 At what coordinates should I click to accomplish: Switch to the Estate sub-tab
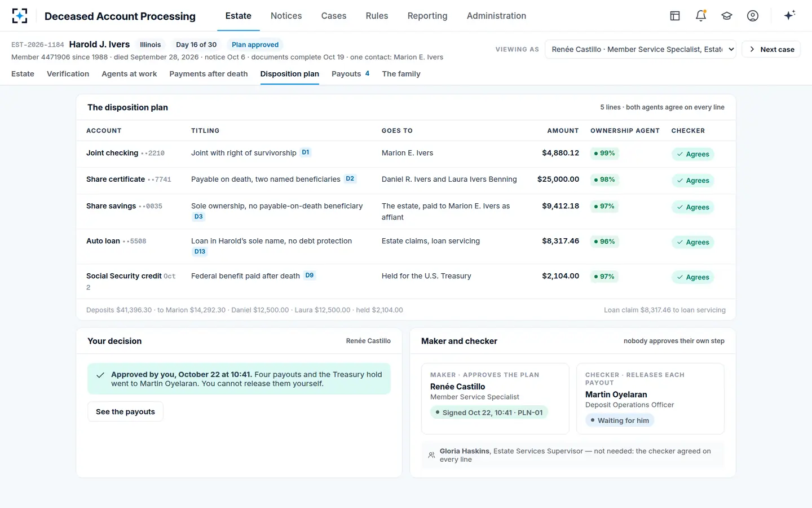23,74
